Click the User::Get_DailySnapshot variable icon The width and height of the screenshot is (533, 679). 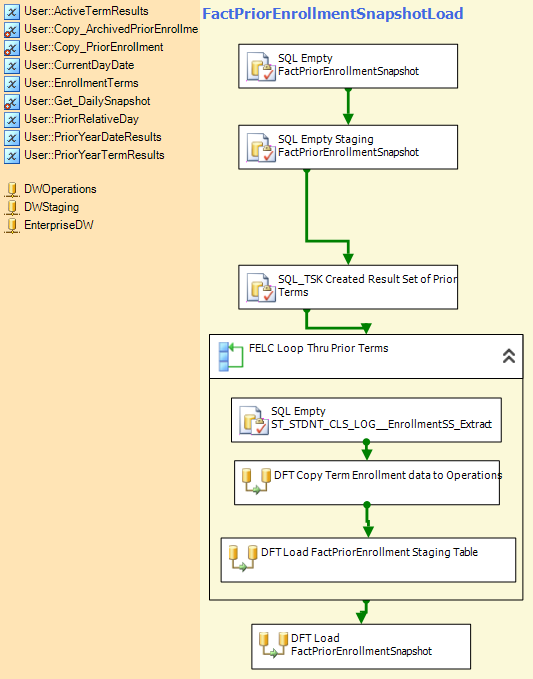point(12,102)
